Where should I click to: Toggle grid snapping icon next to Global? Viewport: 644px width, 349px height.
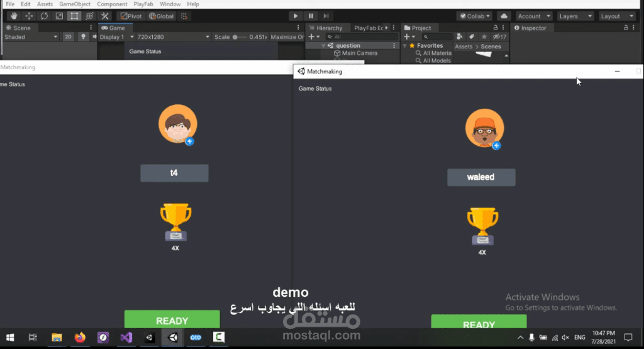point(184,16)
